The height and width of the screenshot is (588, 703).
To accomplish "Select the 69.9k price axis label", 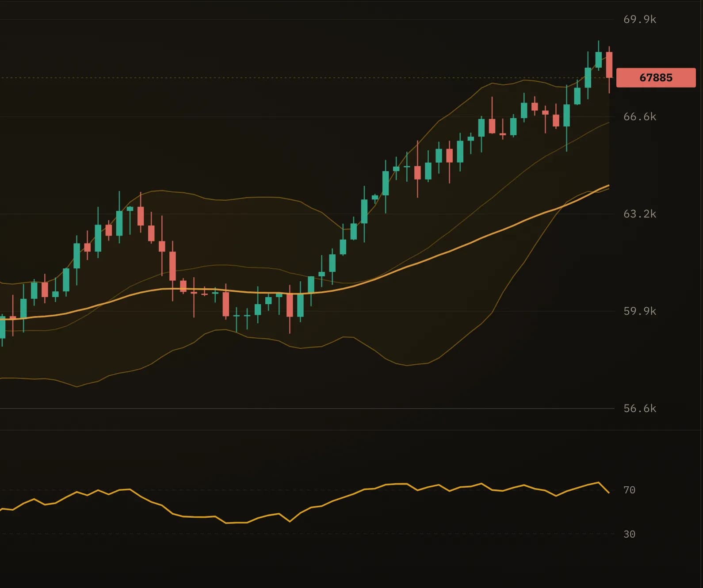I will pyautogui.click(x=640, y=19).
